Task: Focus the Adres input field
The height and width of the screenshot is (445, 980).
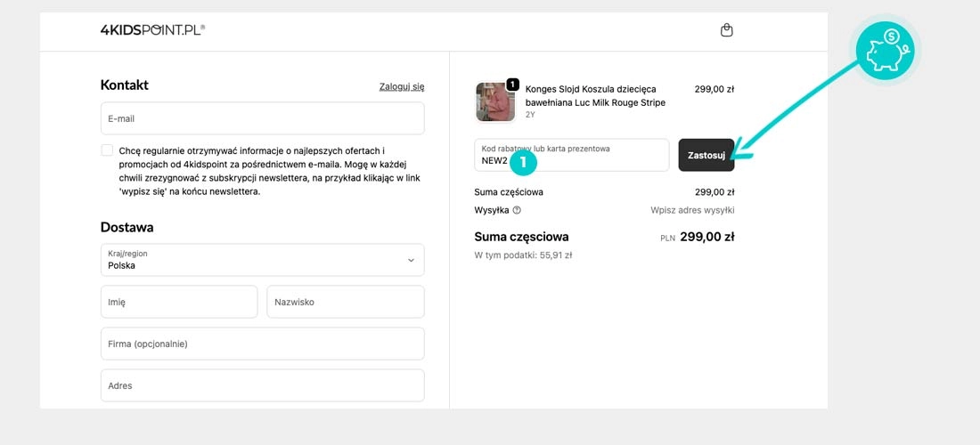Action: pos(262,385)
